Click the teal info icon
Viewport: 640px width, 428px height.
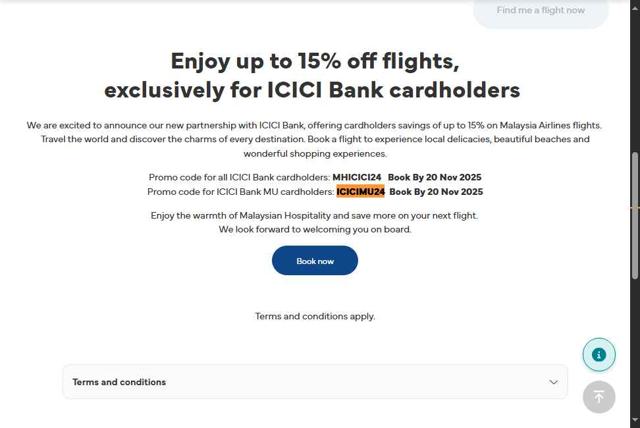tap(599, 354)
